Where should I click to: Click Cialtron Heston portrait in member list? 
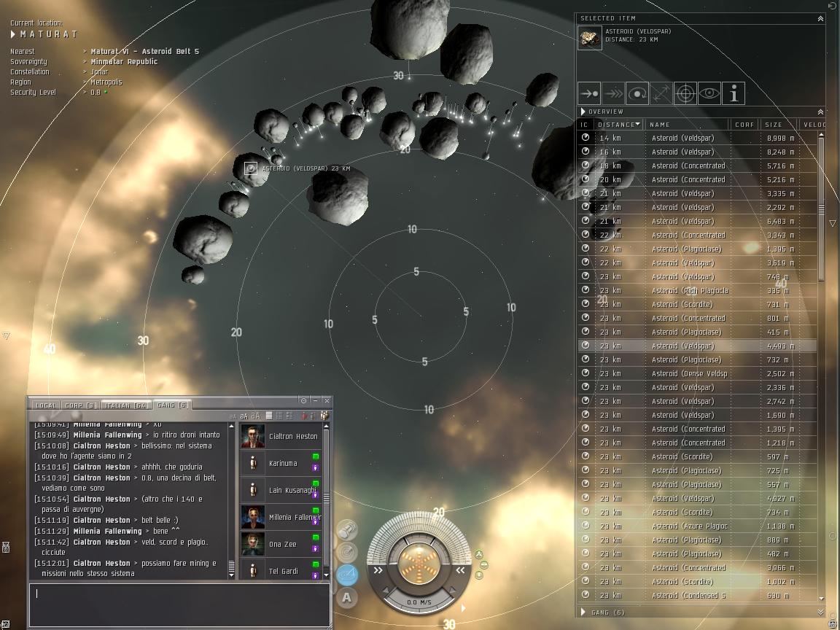253,436
